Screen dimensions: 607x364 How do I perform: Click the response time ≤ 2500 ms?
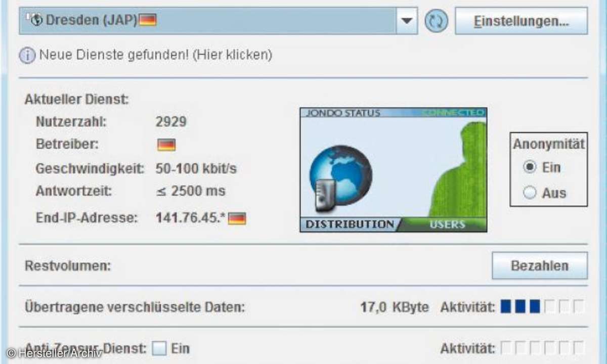click(191, 192)
